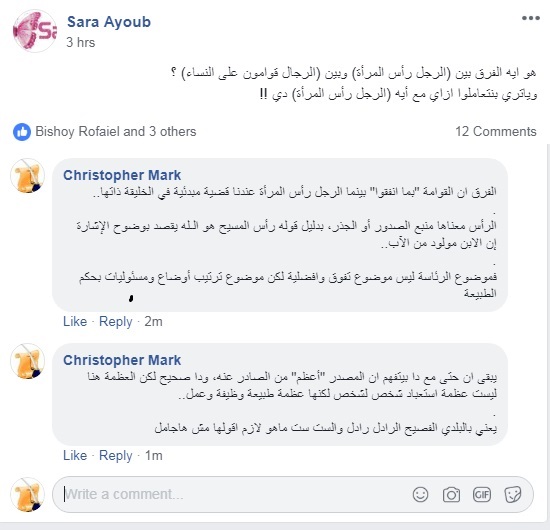Open the post options three-dot menu

coord(530,18)
